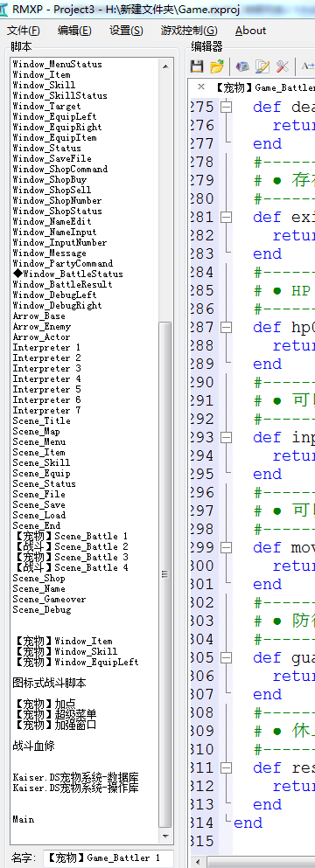The width and height of the screenshot is (315, 868).
Task: Collapse code fold at line 281
Action: (x=226, y=217)
